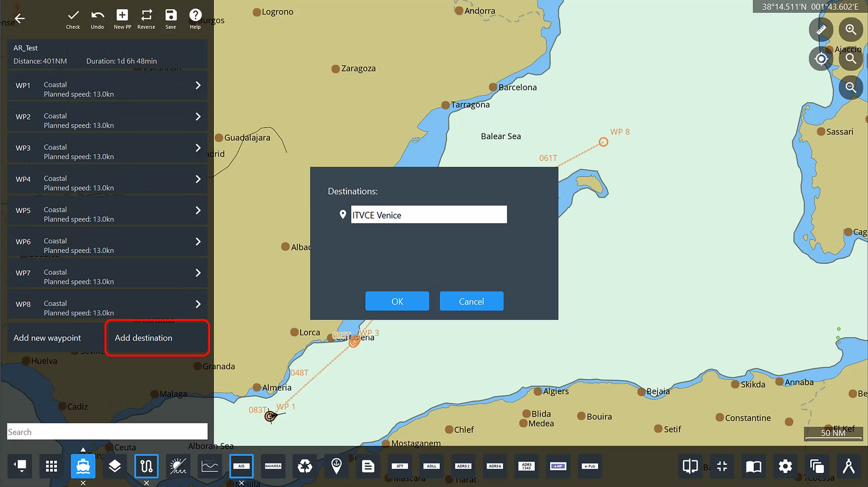Close the route tool with its X
This screenshot has width=868, height=487.
[x=146, y=483]
